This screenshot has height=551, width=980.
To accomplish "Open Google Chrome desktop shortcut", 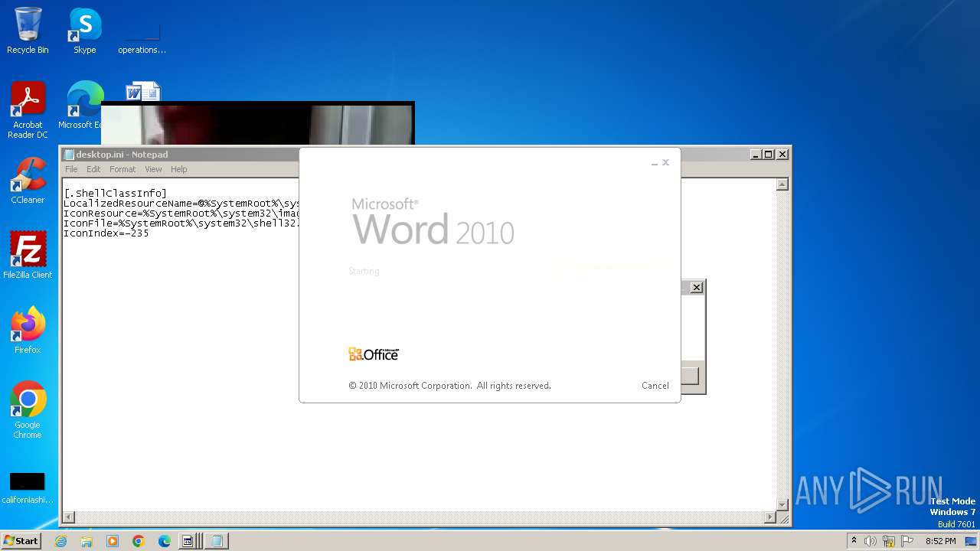I will (28, 410).
